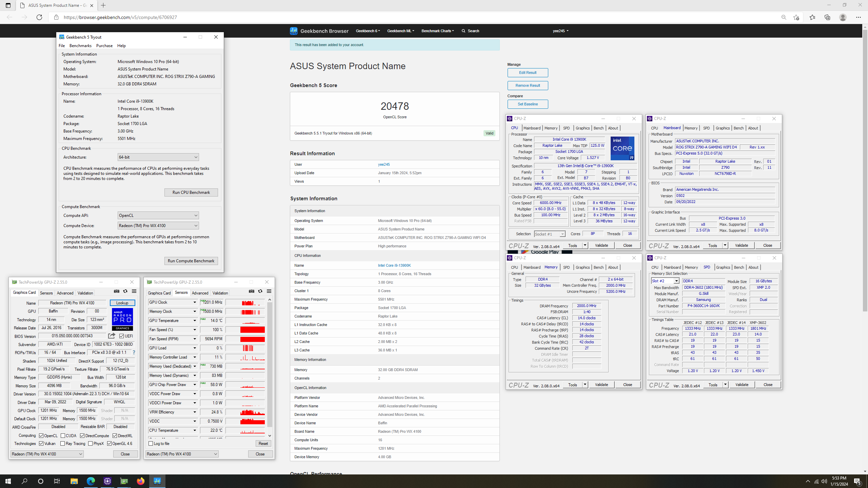This screenshot has width=868, height=488.
Task: Toggle the OpenCL checkbox in GPU-Z
Action: (x=41, y=436)
